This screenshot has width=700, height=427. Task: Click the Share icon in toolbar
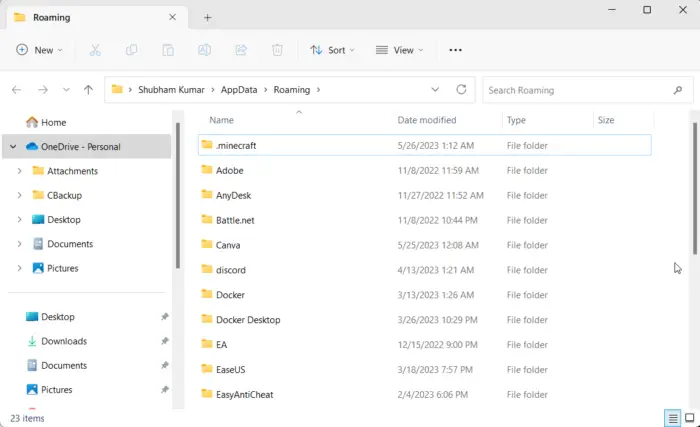(x=241, y=50)
